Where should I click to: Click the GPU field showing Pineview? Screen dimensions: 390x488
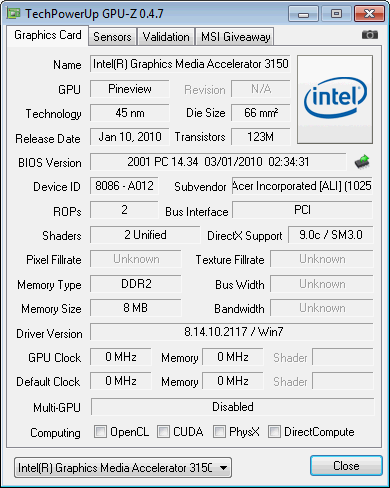(x=130, y=89)
